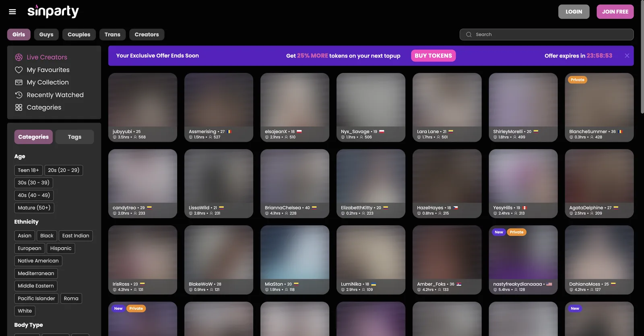Switch to the Tags filter tab
This screenshot has width=644, height=336.
[74, 137]
